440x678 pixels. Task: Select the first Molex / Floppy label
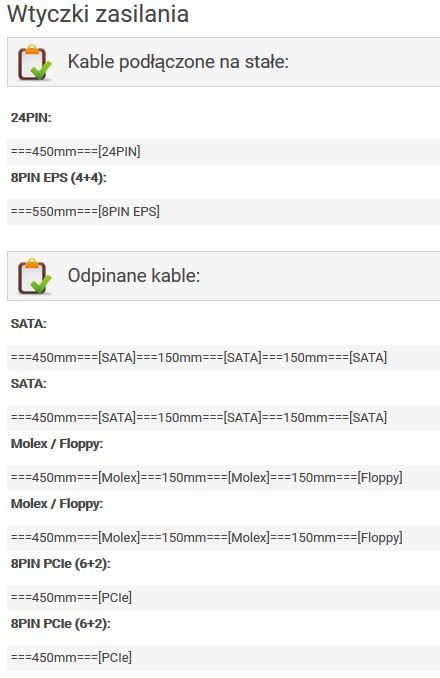(x=57, y=444)
